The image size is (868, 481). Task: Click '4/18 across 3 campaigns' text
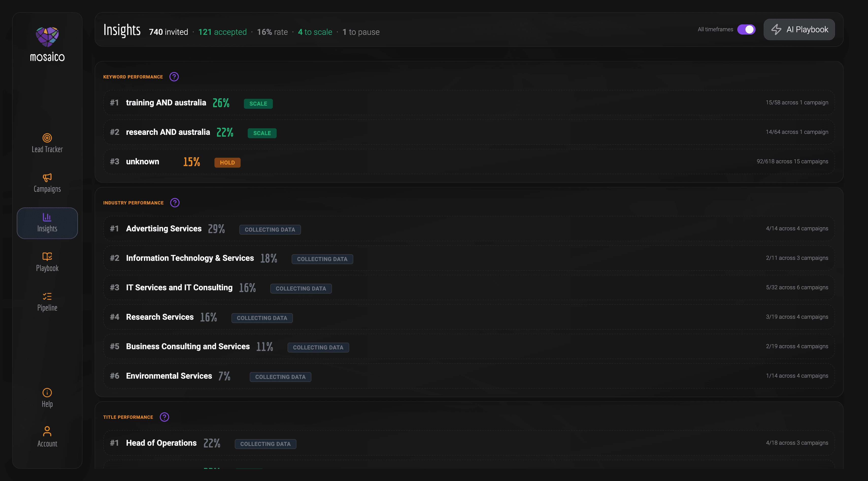[x=797, y=443]
